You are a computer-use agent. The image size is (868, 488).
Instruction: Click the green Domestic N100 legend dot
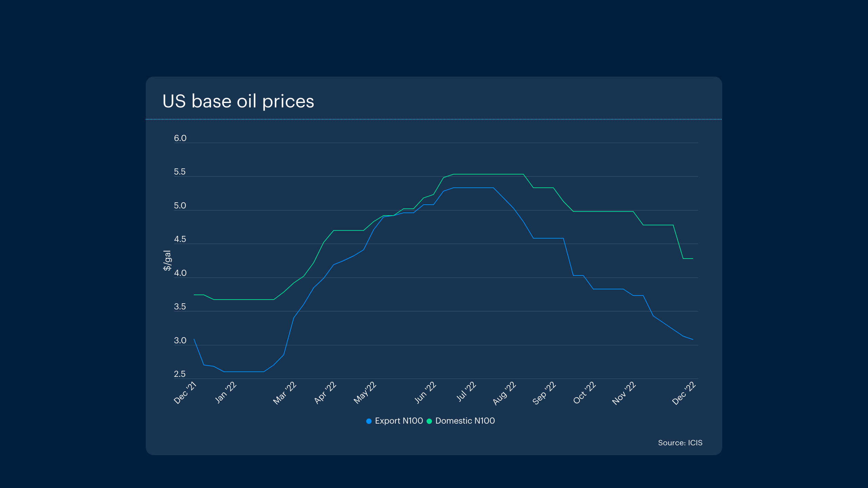(429, 421)
